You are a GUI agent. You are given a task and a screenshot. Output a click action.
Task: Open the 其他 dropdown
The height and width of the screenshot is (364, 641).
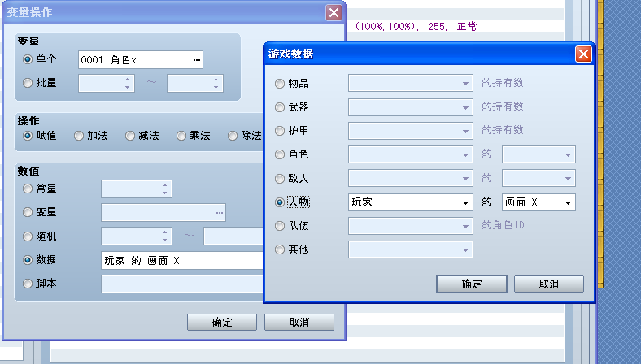411,249
